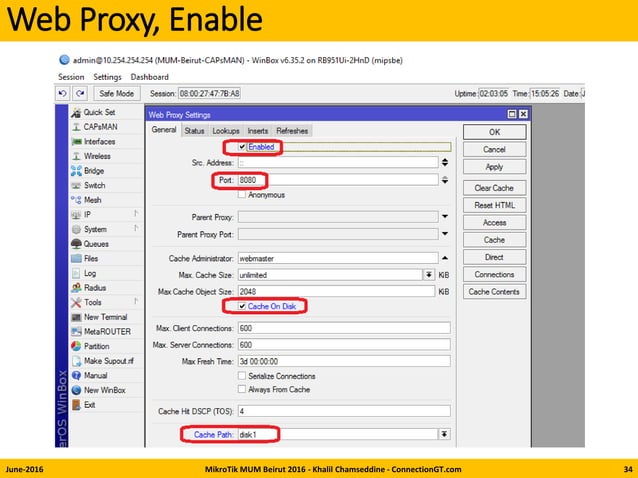Image resolution: width=638 pixels, height=478 pixels.
Task: Open the Interfaces sidebar icon
Action: click(76, 142)
